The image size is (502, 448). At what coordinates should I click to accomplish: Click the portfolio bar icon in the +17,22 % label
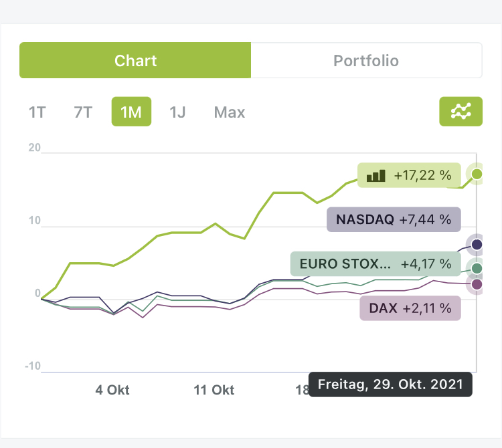[x=376, y=176]
